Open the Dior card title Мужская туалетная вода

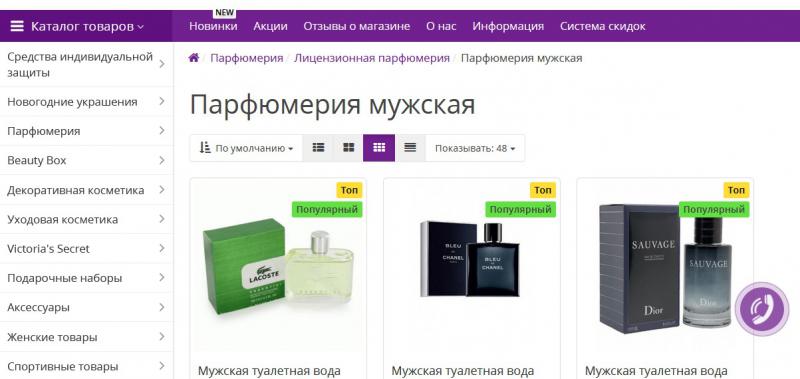656,371
